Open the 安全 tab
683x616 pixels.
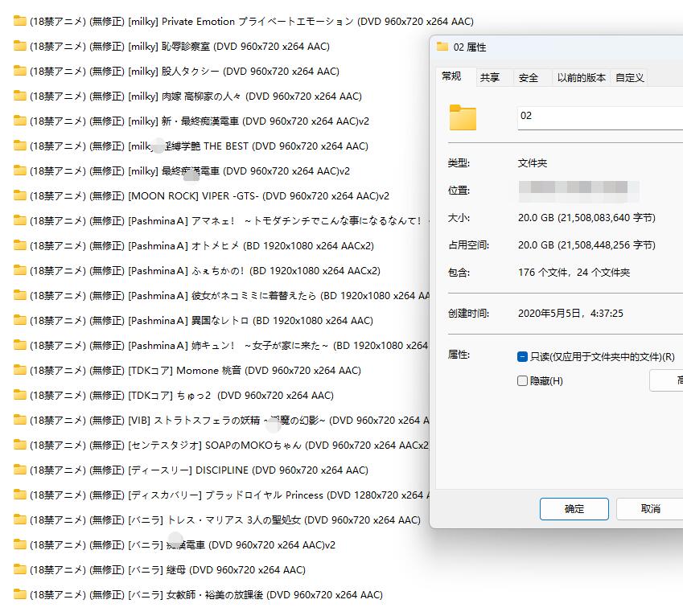[x=529, y=78]
